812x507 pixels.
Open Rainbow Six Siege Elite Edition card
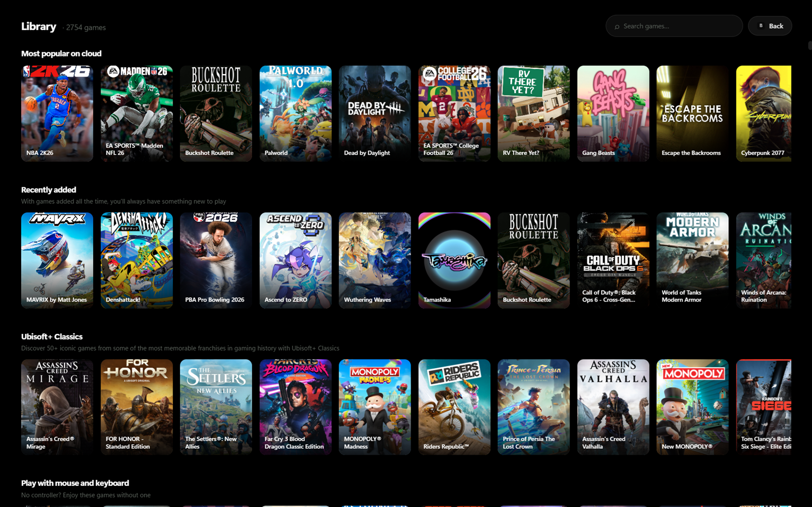(764, 407)
